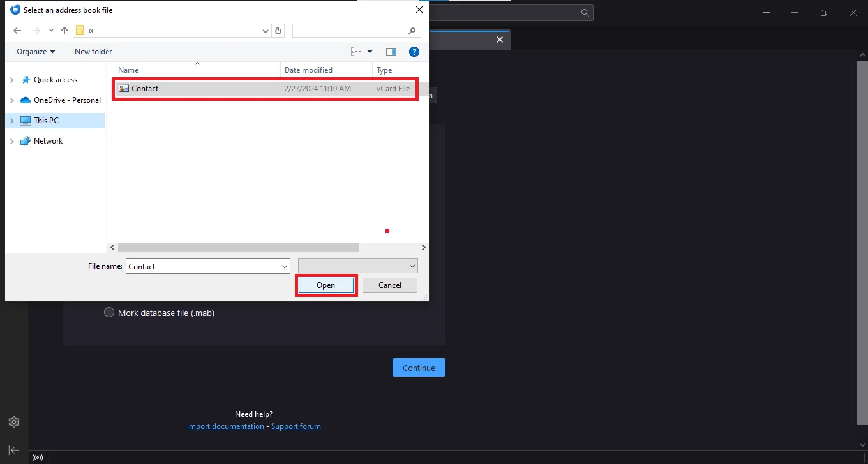Select Network in navigation pane
Image resolution: width=868 pixels, height=464 pixels.
point(48,141)
